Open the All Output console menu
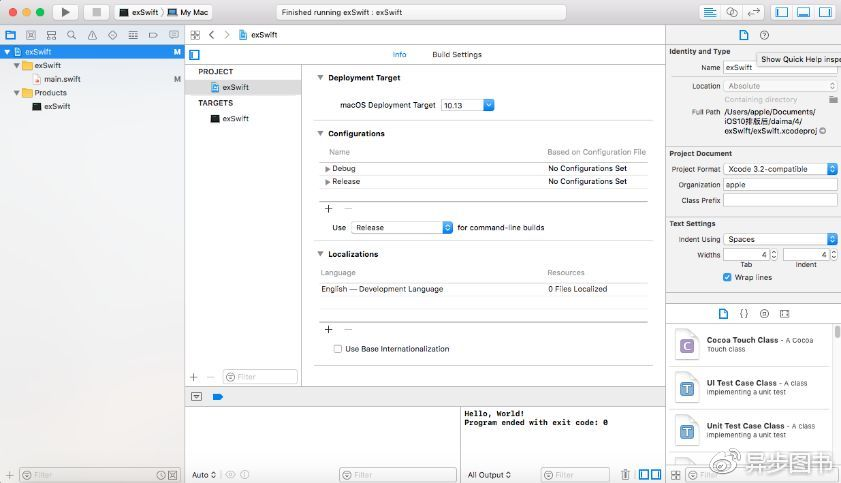The image size is (841, 483). tap(489, 475)
